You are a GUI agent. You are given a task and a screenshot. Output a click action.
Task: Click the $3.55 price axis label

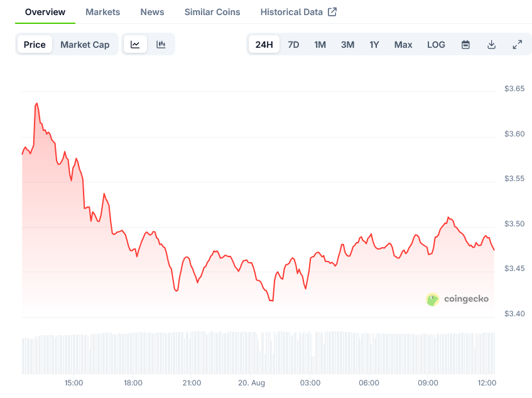pos(514,179)
